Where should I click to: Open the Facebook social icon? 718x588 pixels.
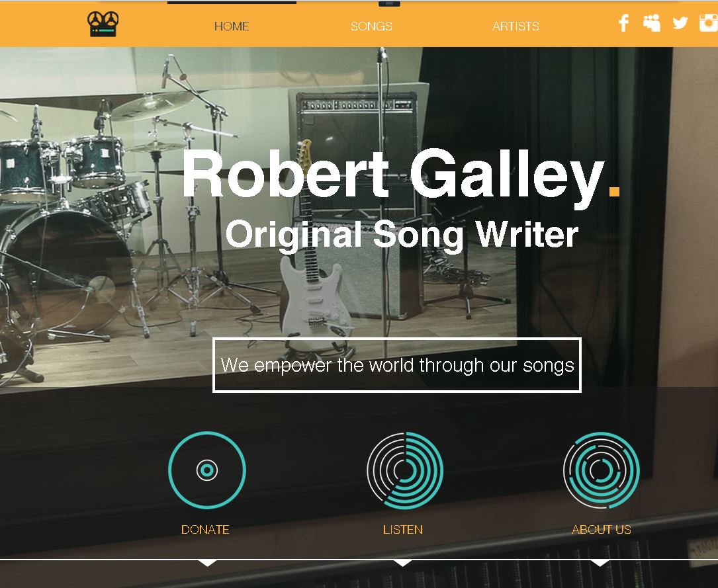623,22
